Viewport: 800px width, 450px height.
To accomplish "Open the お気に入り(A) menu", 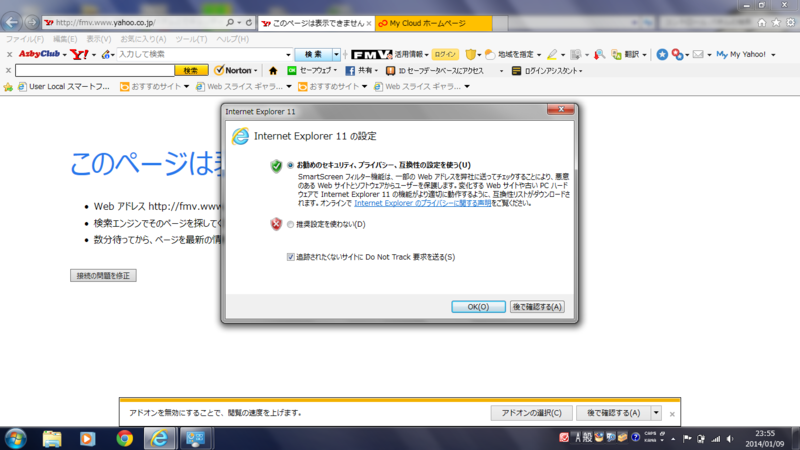I will pyautogui.click(x=143, y=39).
